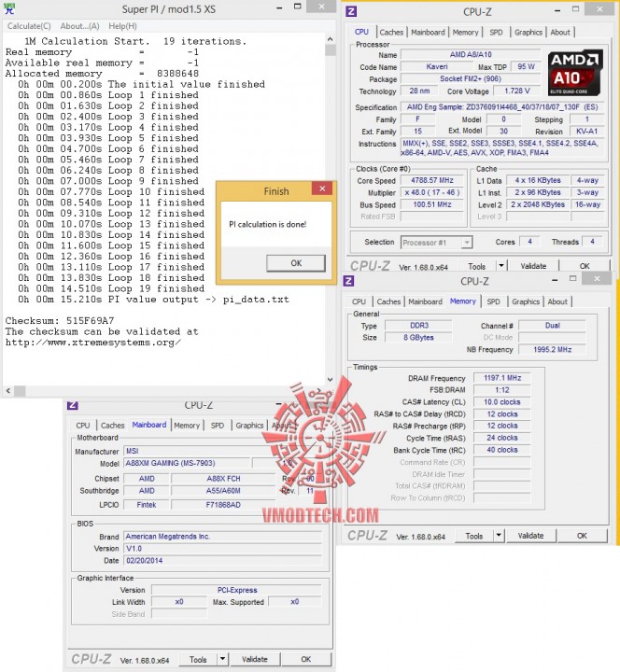Image resolution: width=620 pixels, height=672 pixels.
Task: Minimize the Super PI window
Action: [279, 7]
